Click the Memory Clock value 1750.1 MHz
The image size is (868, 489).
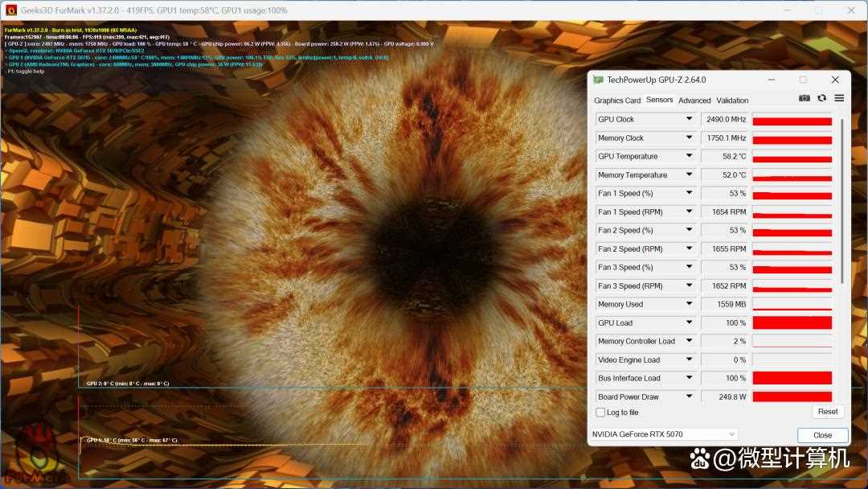725,138
